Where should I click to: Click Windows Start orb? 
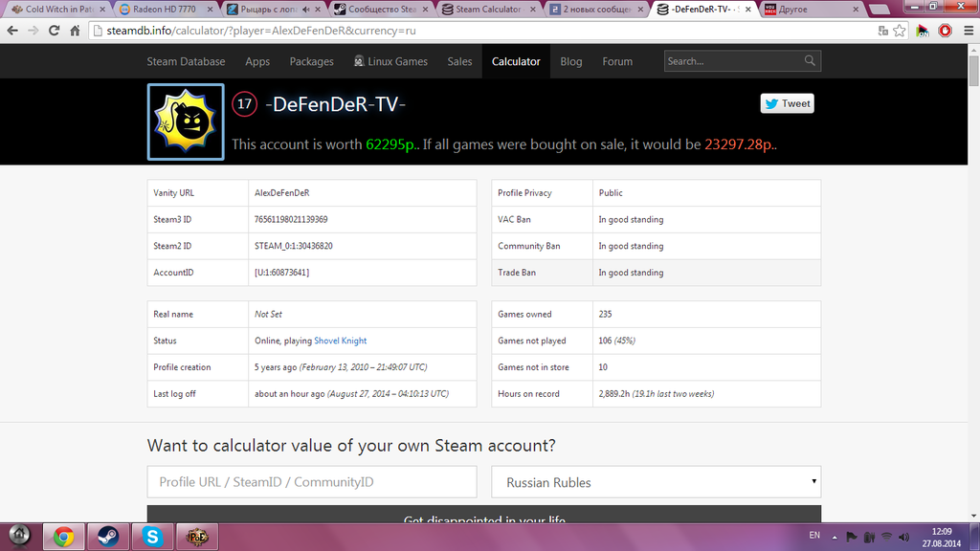pyautogui.click(x=19, y=536)
